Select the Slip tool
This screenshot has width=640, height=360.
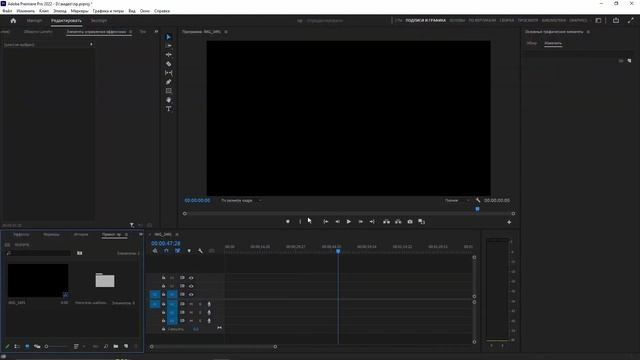169,73
